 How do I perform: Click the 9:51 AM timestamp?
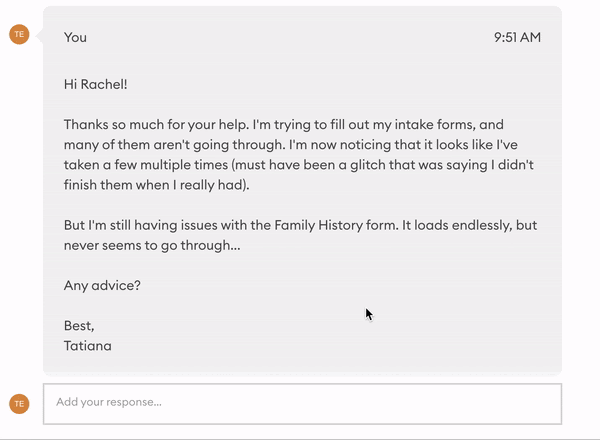click(517, 37)
